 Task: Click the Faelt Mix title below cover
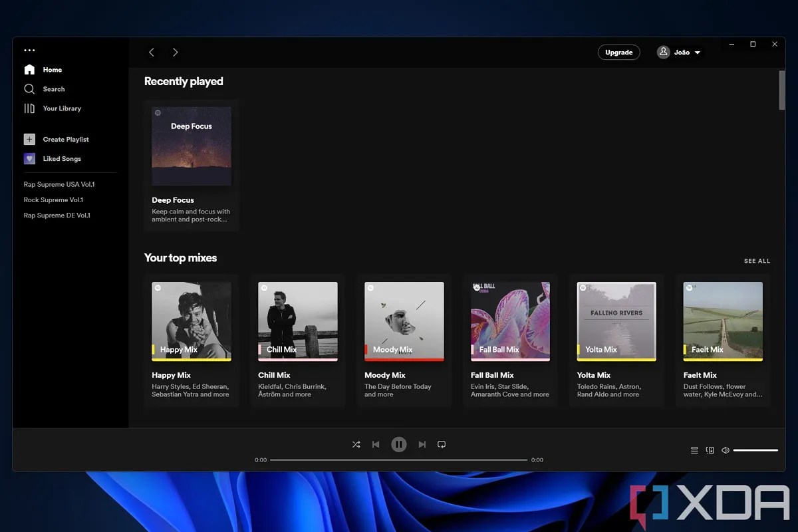pyautogui.click(x=700, y=375)
